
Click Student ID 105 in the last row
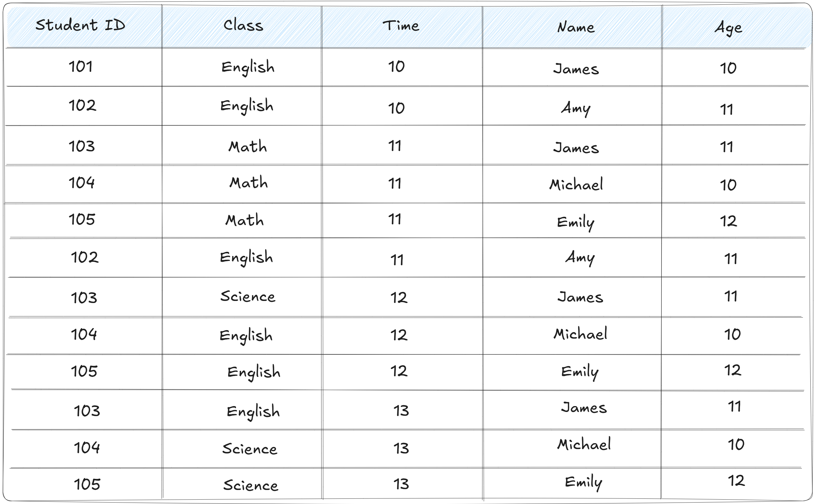click(x=87, y=484)
